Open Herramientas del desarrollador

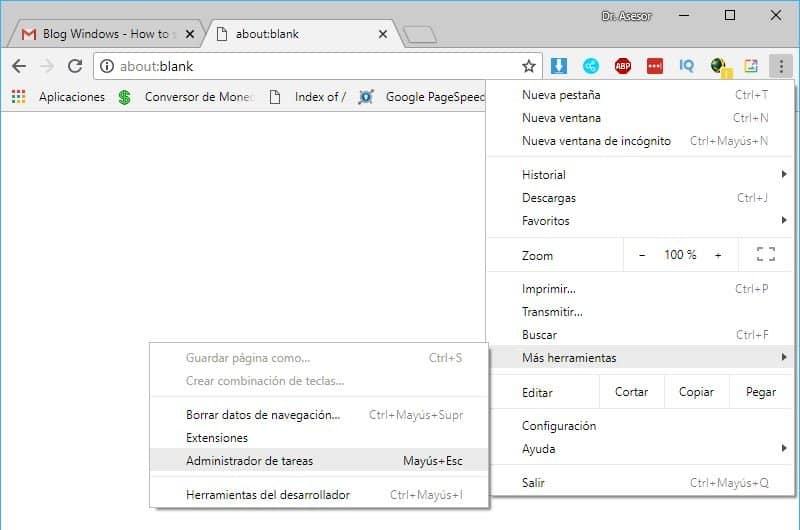[x=319, y=495]
